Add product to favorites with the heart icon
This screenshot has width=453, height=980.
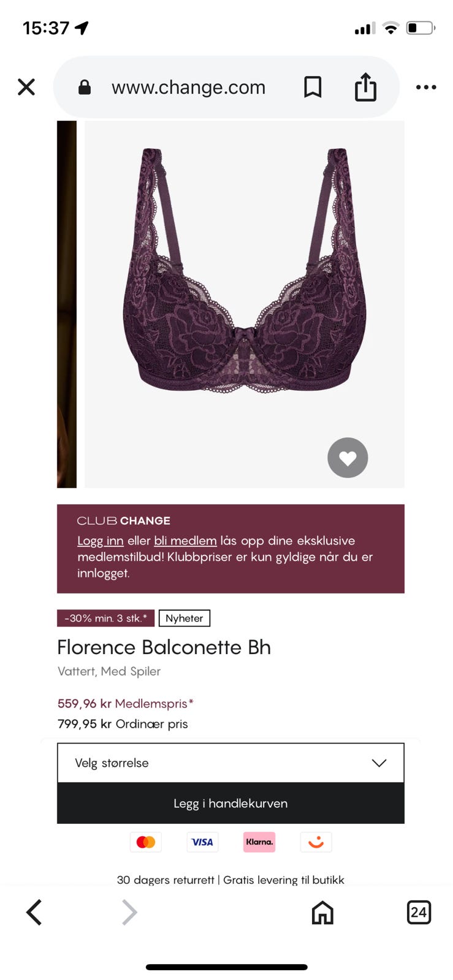click(348, 458)
